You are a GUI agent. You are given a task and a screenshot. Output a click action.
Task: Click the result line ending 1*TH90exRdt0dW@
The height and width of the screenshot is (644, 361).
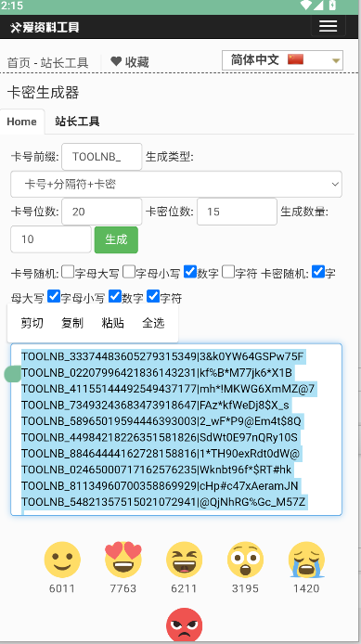tap(161, 454)
